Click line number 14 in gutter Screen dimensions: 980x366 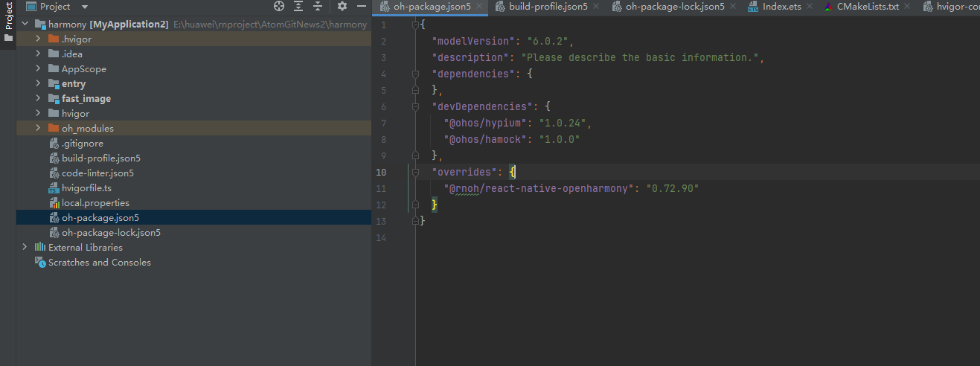(382, 237)
